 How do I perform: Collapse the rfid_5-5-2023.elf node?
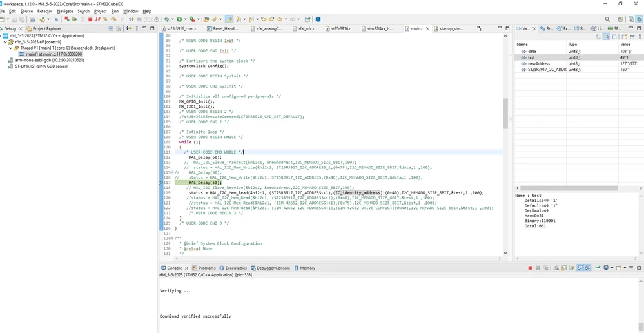[5, 42]
